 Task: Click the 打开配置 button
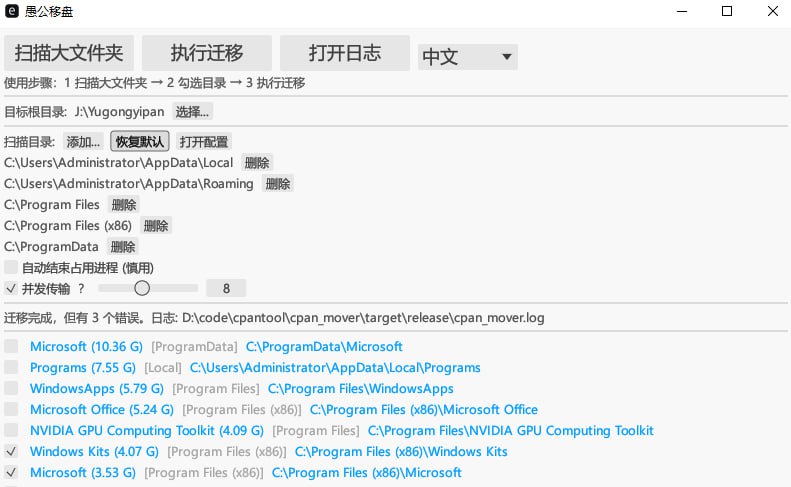(x=203, y=142)
